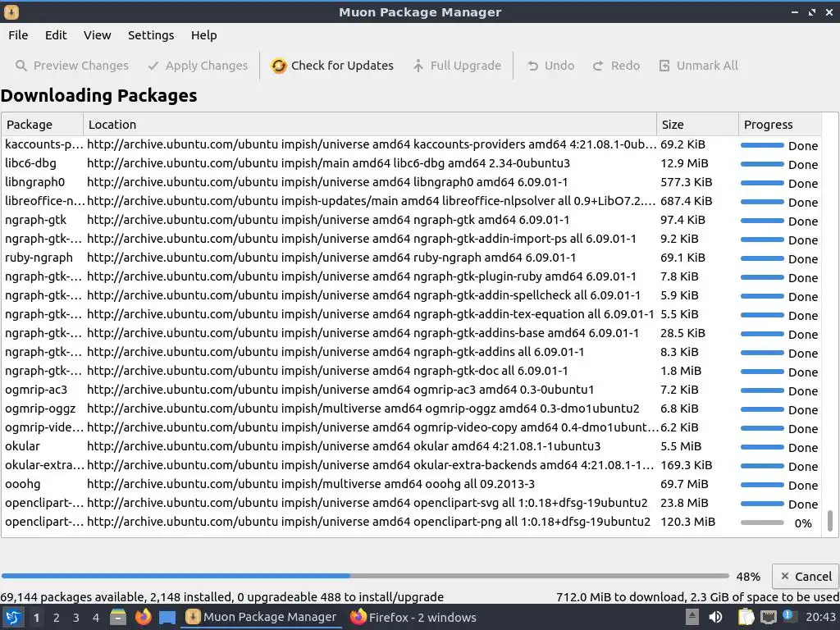840x630 pixels.
Task: Click openclipart-svg location entry
Action: 367,503
